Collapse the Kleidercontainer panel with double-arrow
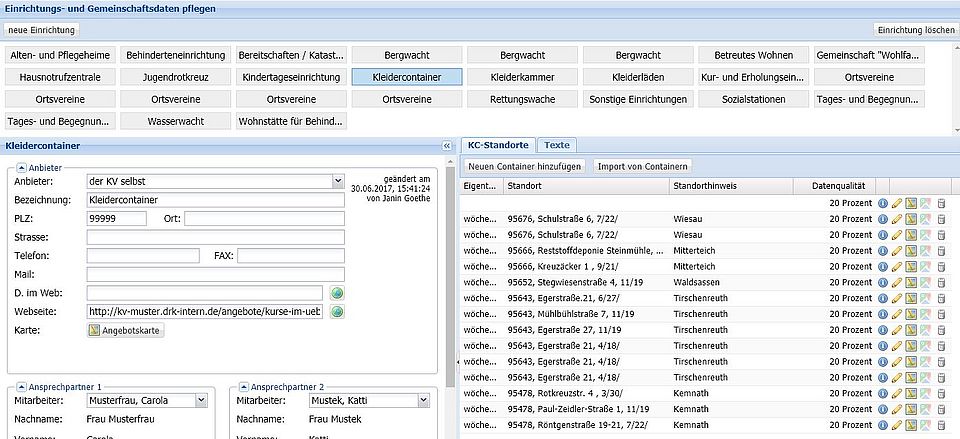Viewport: 960px width, 439px height. point(447,146)
